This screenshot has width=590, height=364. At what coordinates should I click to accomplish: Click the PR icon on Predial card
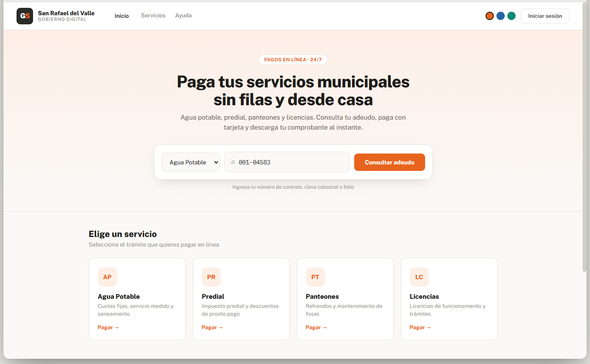(x=211, y=277)
